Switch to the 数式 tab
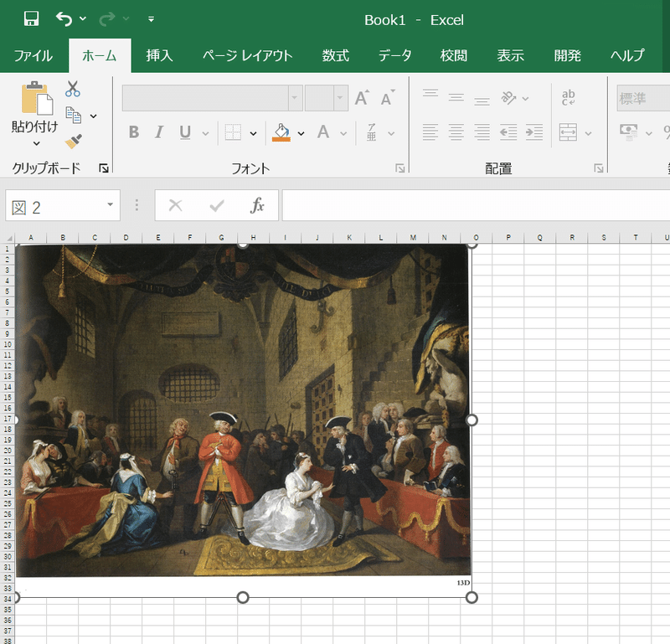Screen dimensions: 670x644 (336, 55)
